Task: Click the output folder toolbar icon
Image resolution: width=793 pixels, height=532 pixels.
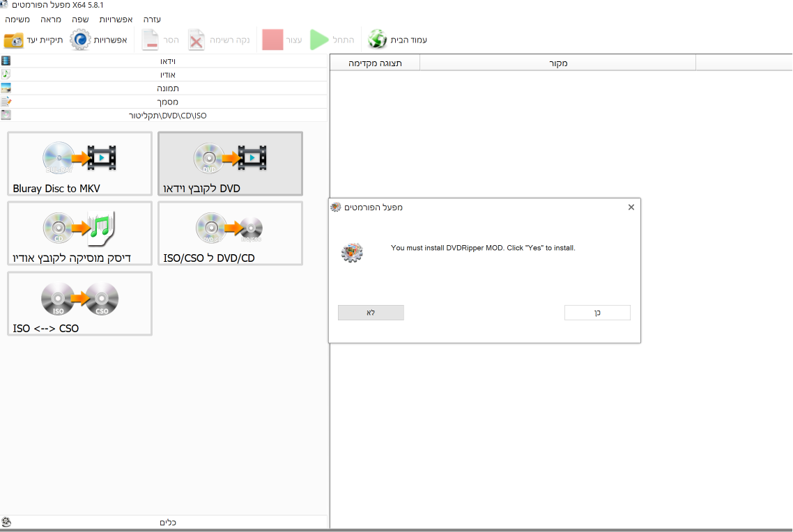Action: pos(14,40)
